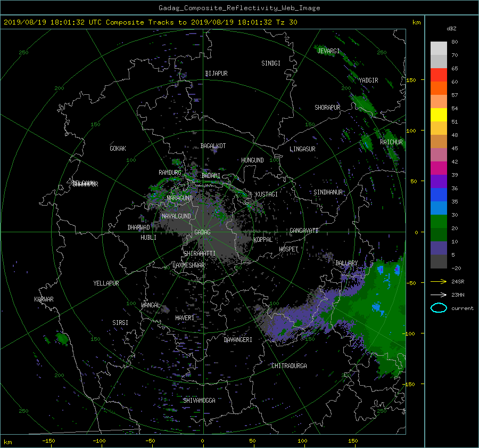This screenshot has width=479, height=448.
Task: Click the HUNGUND city label
Action: (252, 160)
